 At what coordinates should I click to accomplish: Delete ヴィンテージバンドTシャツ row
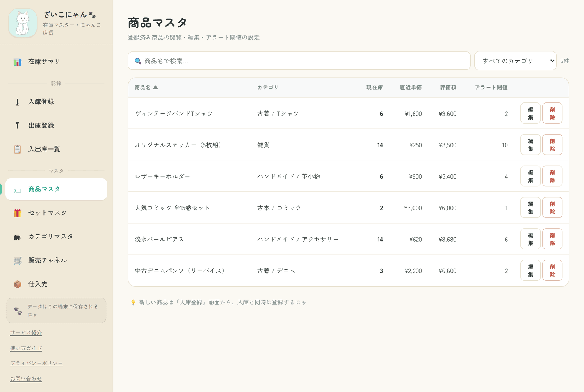click(x=552, y=113)
